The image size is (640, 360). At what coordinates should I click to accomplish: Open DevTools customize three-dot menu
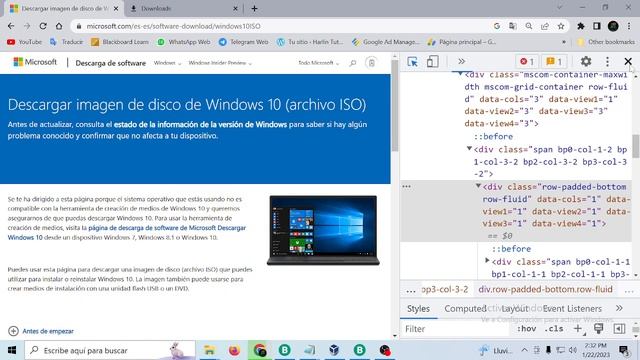[607, 62]
